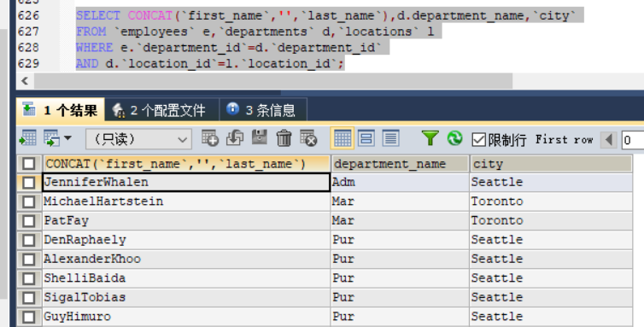
Task: Switch to text view mode
Action: [390, 138]
